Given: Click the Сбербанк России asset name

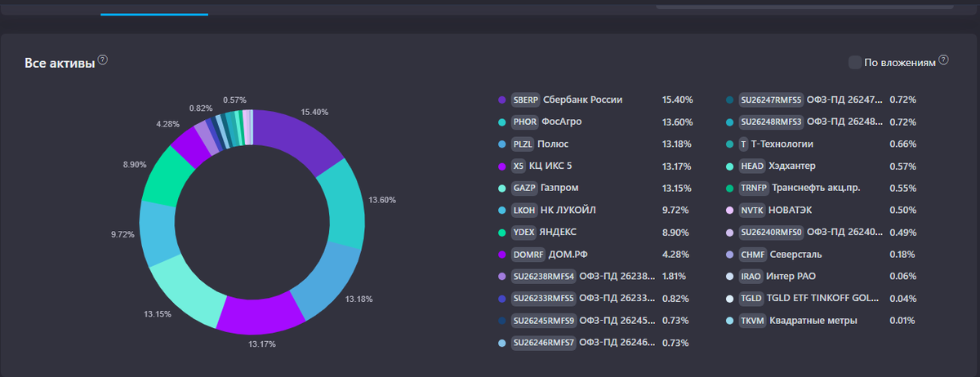Looking at the screenshot, I should pos(582,100).
